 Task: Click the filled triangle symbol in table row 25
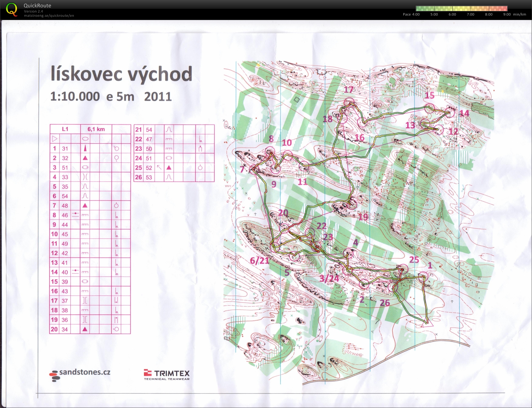pos(169,168)
